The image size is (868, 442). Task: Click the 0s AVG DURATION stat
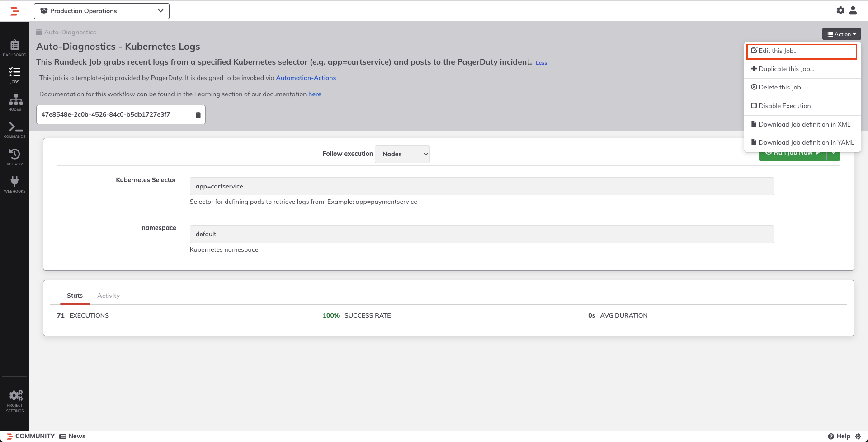click(x=618, y=315)
